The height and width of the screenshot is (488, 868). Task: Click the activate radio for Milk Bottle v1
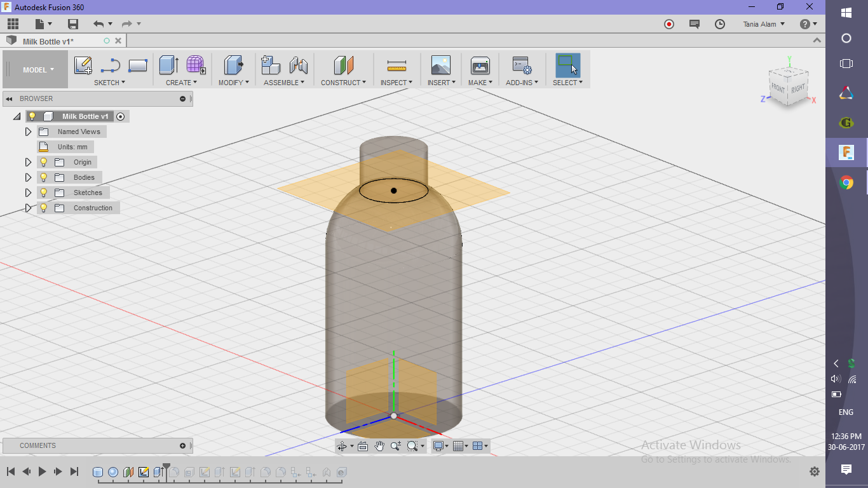click(121, 116)
